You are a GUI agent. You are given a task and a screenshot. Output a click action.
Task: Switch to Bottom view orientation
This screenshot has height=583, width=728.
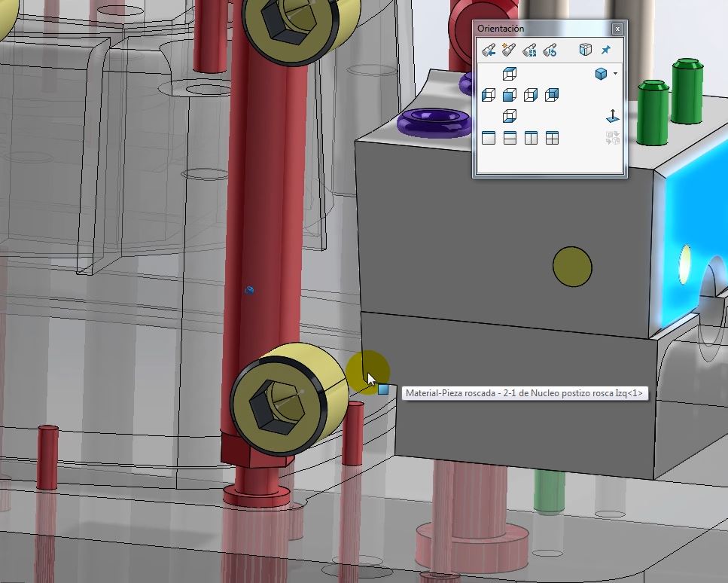pyautogui.click(x=510, y=116)
